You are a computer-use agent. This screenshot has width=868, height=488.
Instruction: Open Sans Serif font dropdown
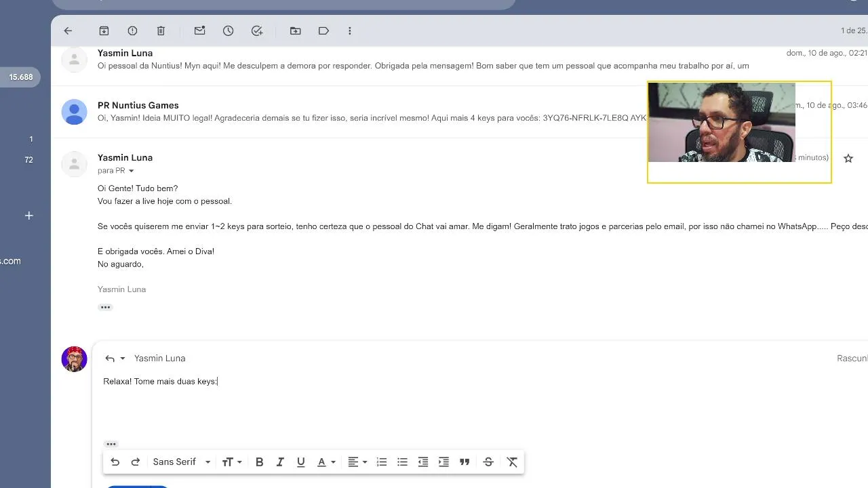click(182, 462)
